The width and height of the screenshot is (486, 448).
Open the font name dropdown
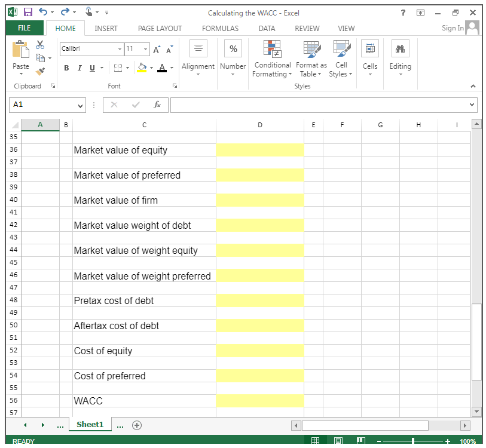click(x=120, y=49)
